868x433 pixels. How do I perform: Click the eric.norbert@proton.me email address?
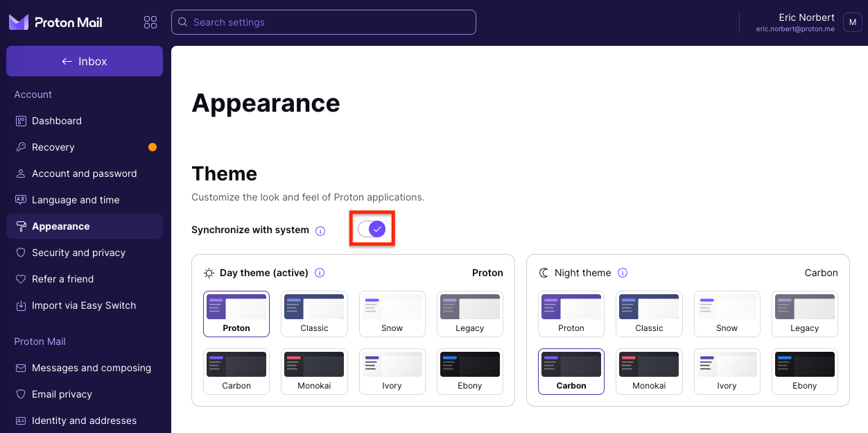pos(795,29)
